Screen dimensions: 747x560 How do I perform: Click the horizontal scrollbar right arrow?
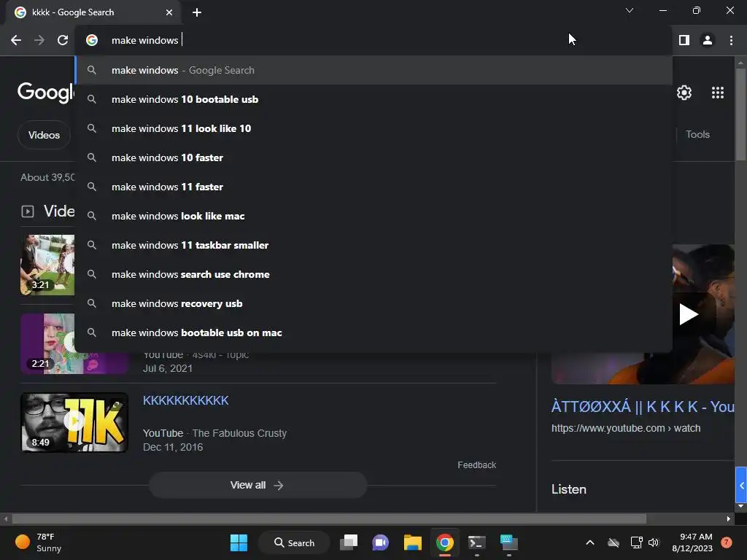tap(729, 518)
